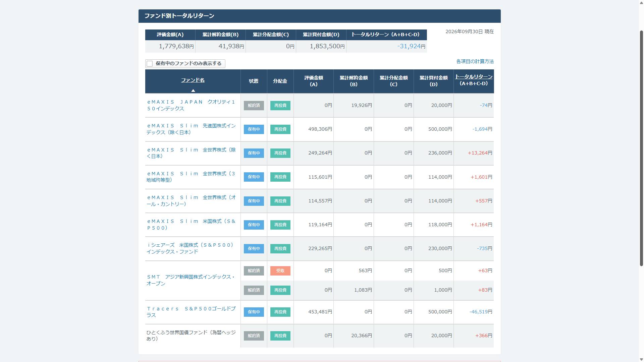Open eMAXIS Slim 全世界株式(オール・カントリー) link

click(x=191, y=201)
